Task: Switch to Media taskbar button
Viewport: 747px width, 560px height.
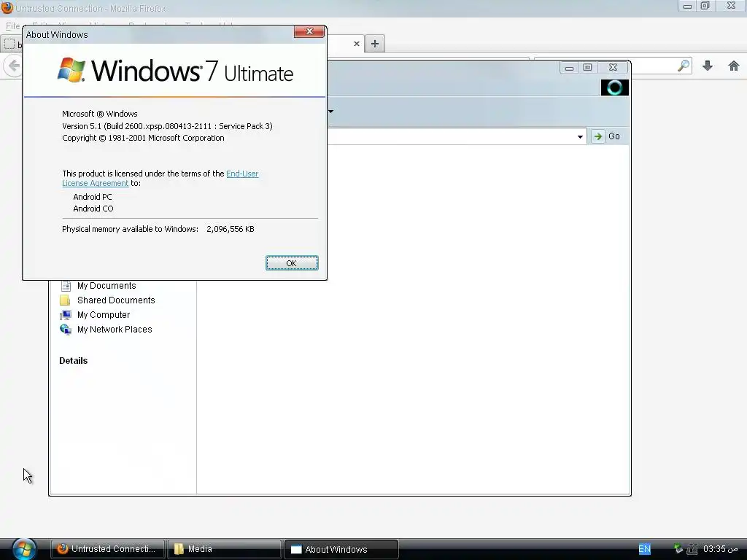Action: (224, 549)
